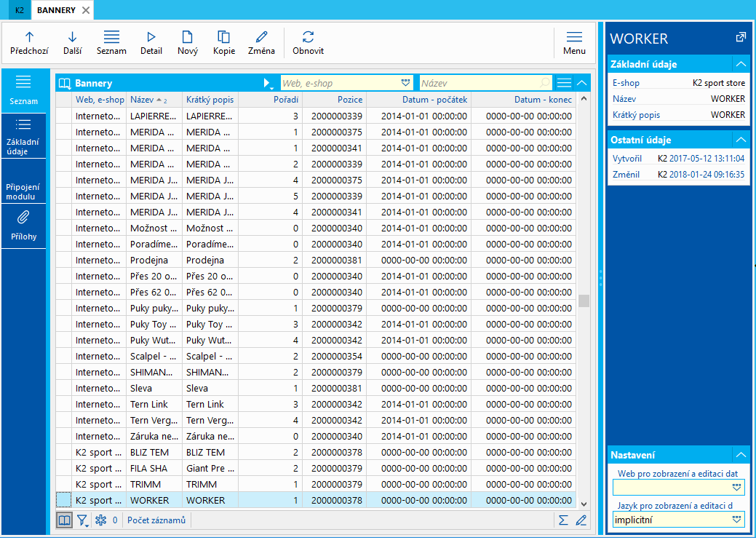Toggle the pencil edit mode at grid bottom-right

[581, 520]
